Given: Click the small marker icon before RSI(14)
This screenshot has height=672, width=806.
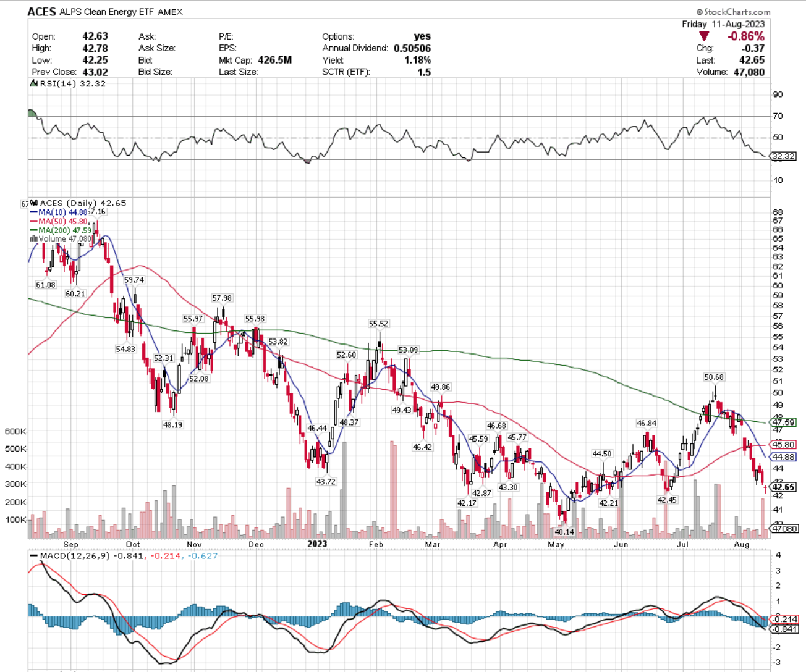Looking at the screenshot, I should click(x=34, y=83).
